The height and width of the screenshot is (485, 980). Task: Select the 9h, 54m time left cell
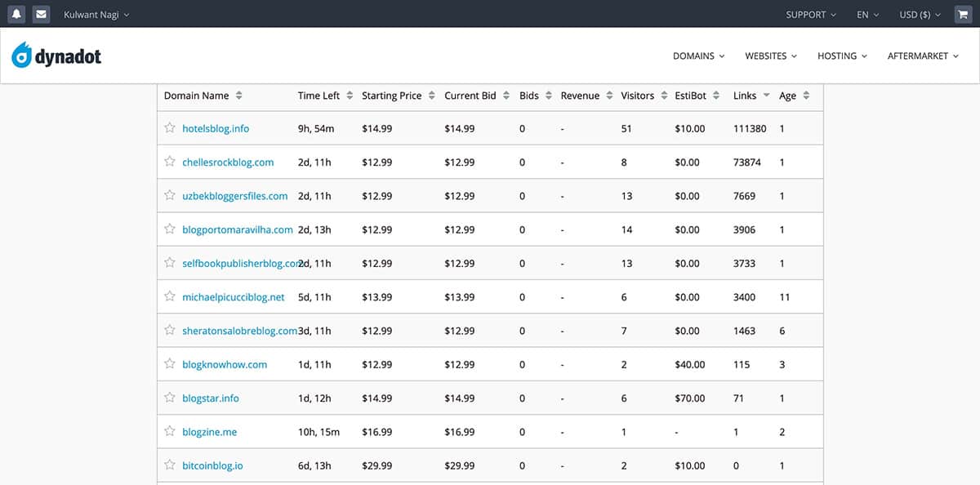pos(316,128)
